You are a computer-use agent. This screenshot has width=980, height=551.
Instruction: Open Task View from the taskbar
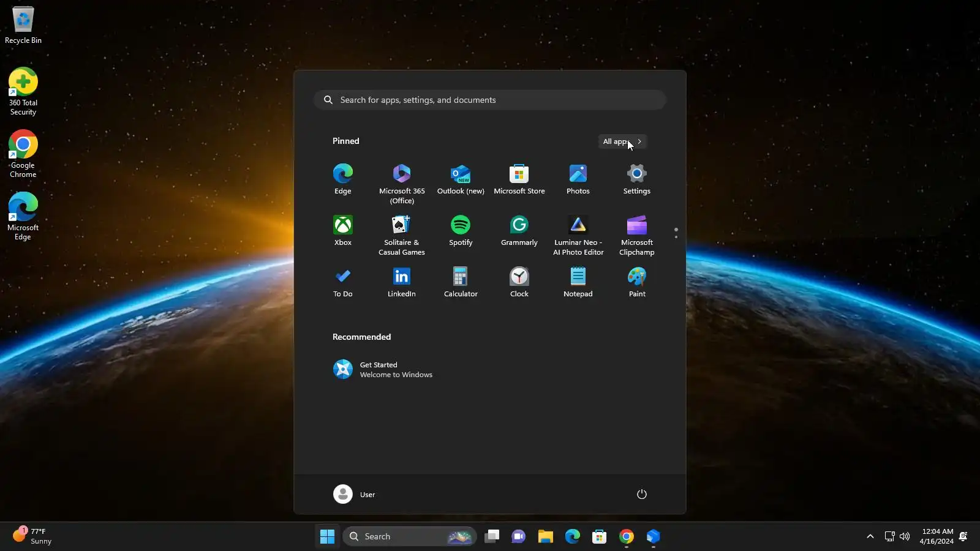492,536
